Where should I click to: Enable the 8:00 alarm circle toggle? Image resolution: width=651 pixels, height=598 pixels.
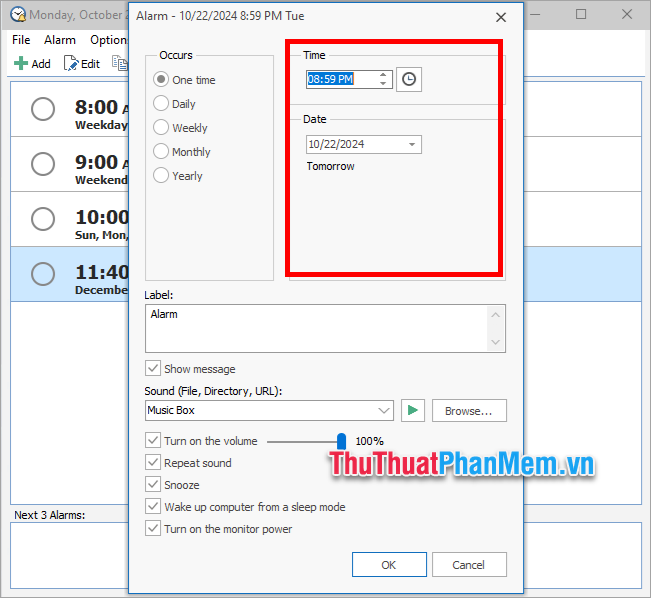(x=43, y=109)
